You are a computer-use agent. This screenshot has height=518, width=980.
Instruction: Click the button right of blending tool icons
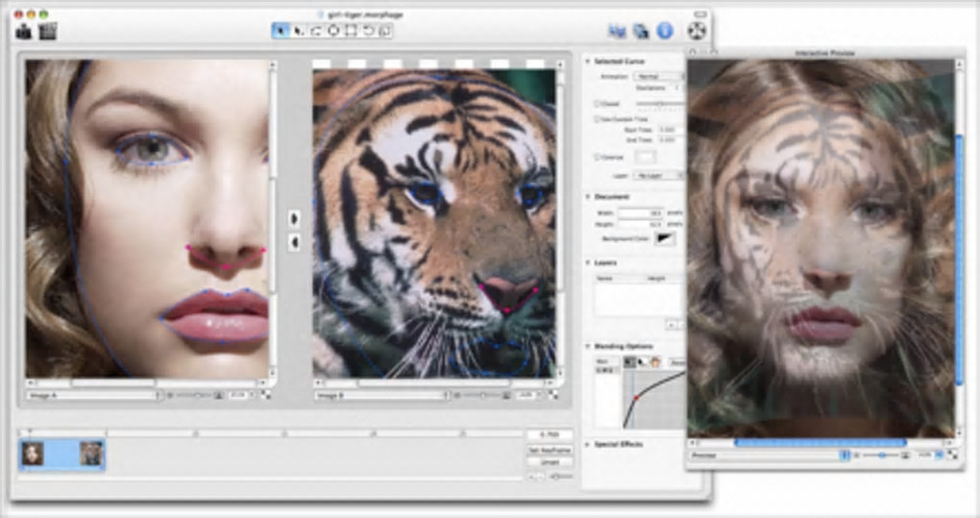point(677,361)
